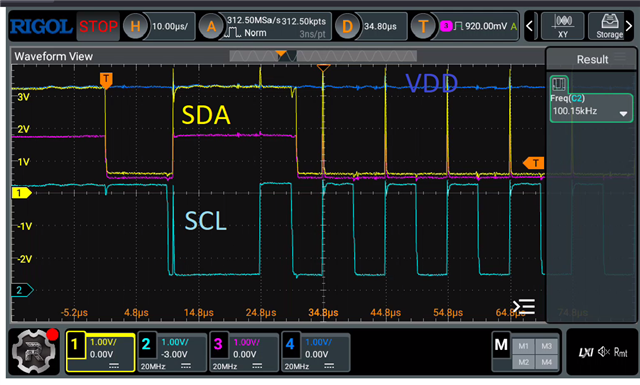Open the Rigol navigation gear button
The width and height of the screenshot is (640, 385).
point(34,352)
